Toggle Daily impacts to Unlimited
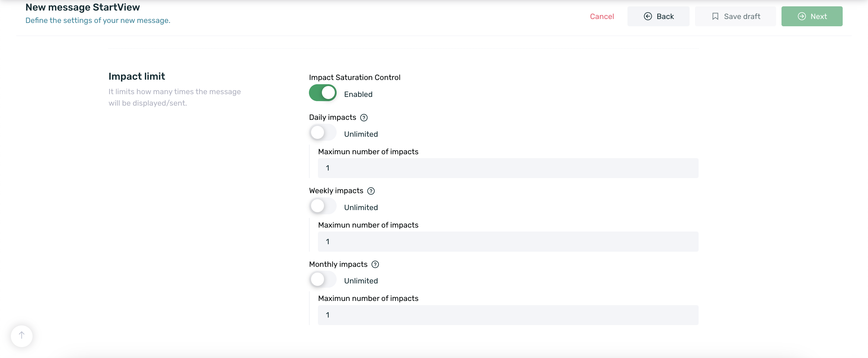 322,133
